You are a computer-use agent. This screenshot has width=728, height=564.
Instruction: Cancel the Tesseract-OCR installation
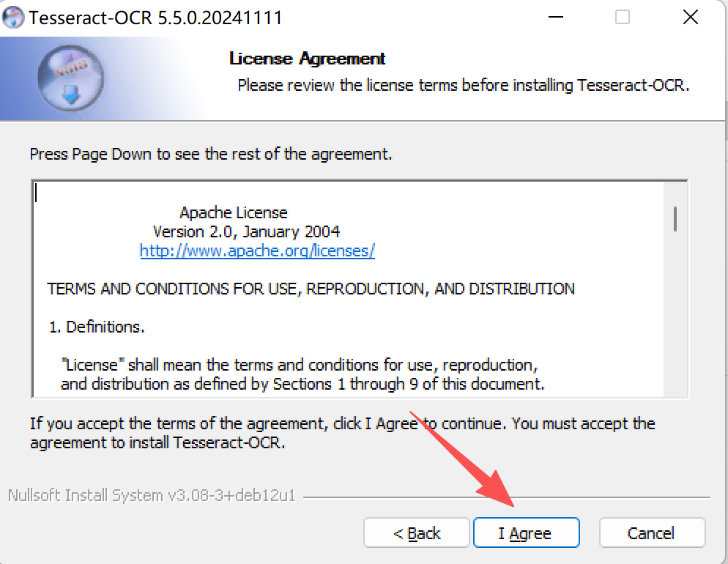(652, 533)
